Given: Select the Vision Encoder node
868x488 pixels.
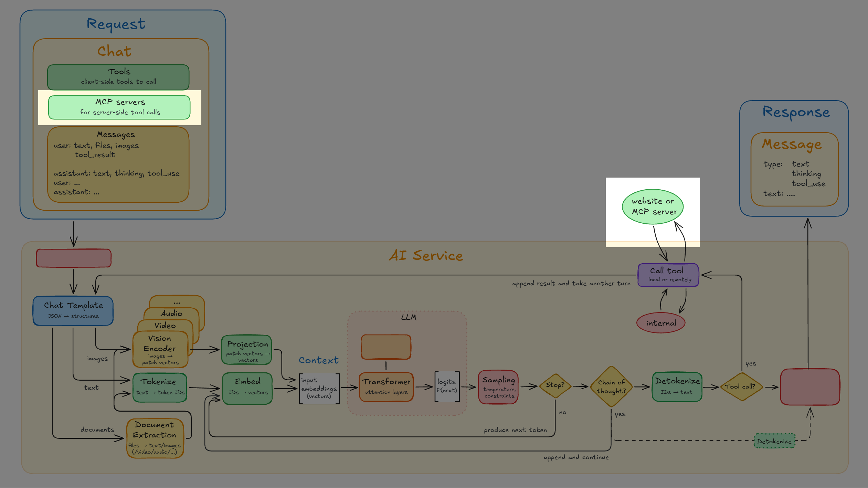Looking at the screenshot, I should click(160, 349).
